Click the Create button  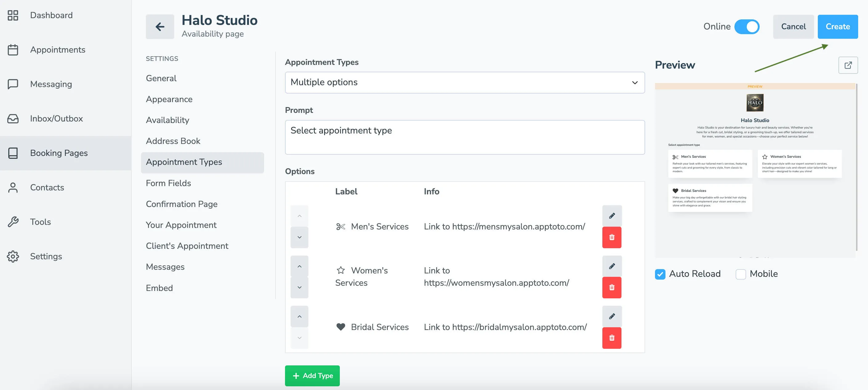[838, 26]
